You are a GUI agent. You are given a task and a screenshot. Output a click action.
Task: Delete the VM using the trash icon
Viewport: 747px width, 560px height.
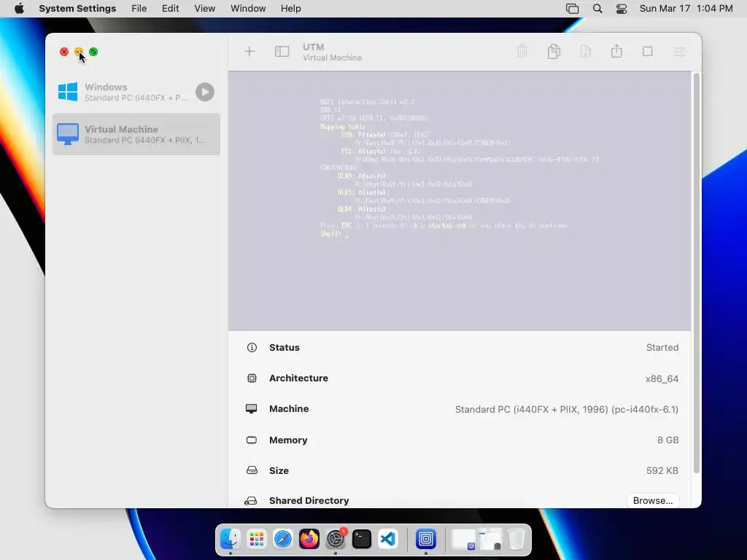522,51
